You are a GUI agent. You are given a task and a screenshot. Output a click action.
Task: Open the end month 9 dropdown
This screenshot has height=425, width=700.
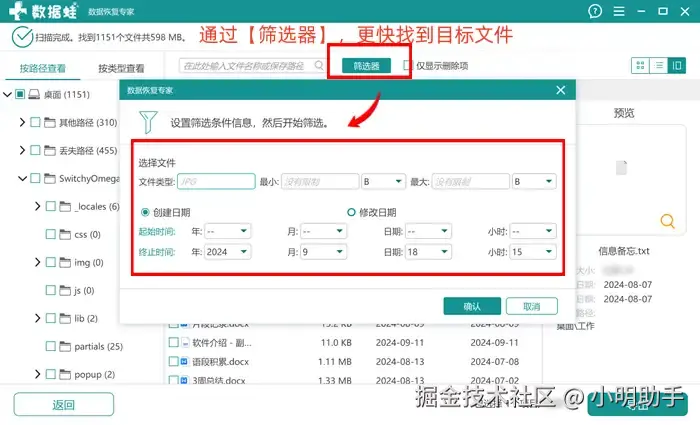click(324, 252)
